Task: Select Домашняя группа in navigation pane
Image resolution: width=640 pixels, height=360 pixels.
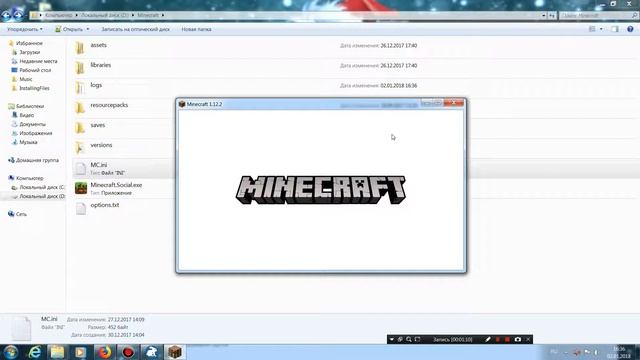Action: pyautogui.click(x=37, y=160)
